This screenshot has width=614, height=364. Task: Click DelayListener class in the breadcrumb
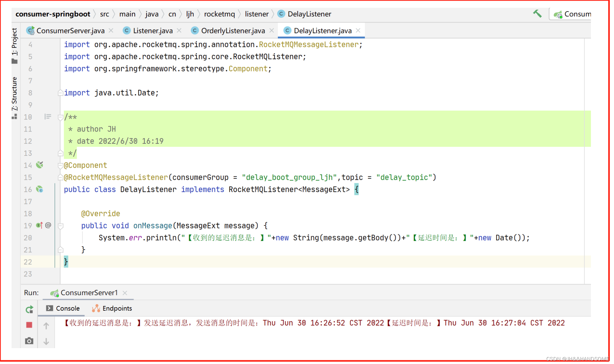pyautogui.click(x=304, y=14)
